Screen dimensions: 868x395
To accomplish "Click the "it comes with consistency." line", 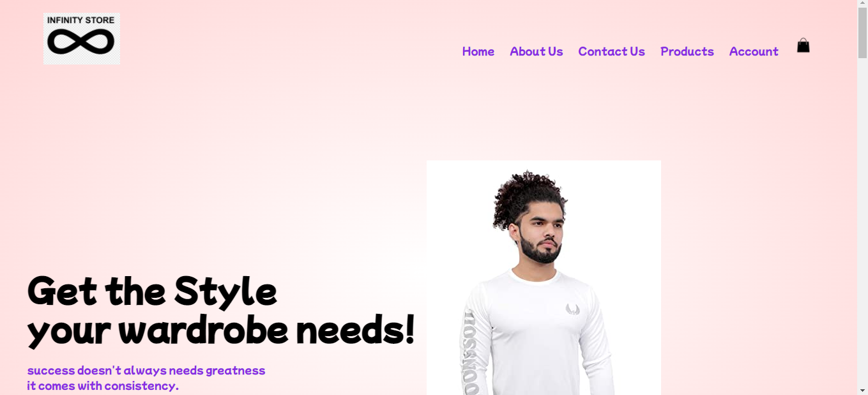I will coord(103,386).
